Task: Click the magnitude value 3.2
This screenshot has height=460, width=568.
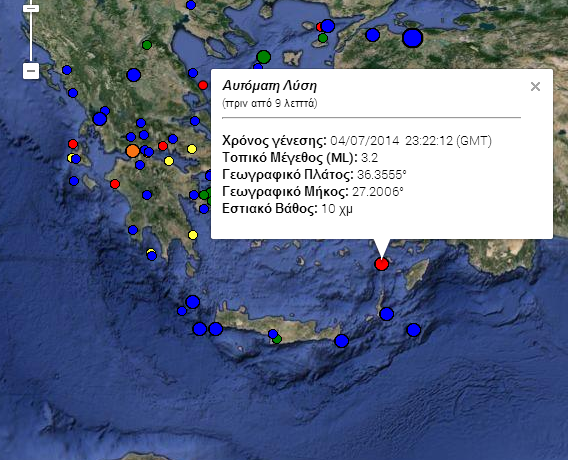Action: pyautogui.click(x=369, y=158)
